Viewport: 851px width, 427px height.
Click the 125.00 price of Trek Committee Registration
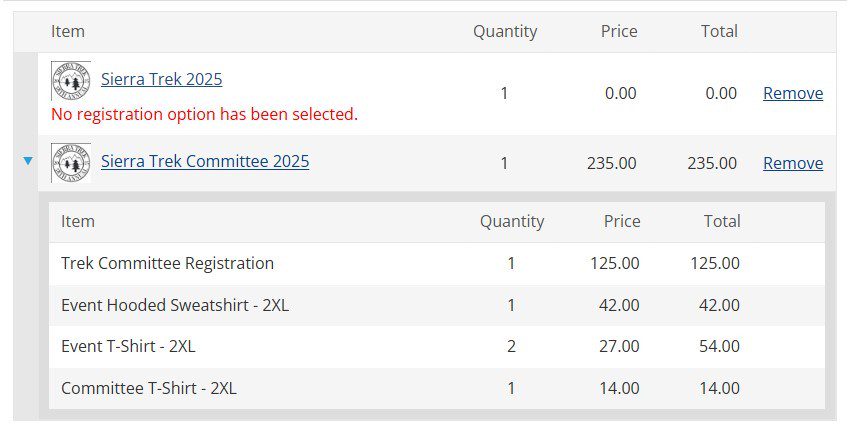614,263
